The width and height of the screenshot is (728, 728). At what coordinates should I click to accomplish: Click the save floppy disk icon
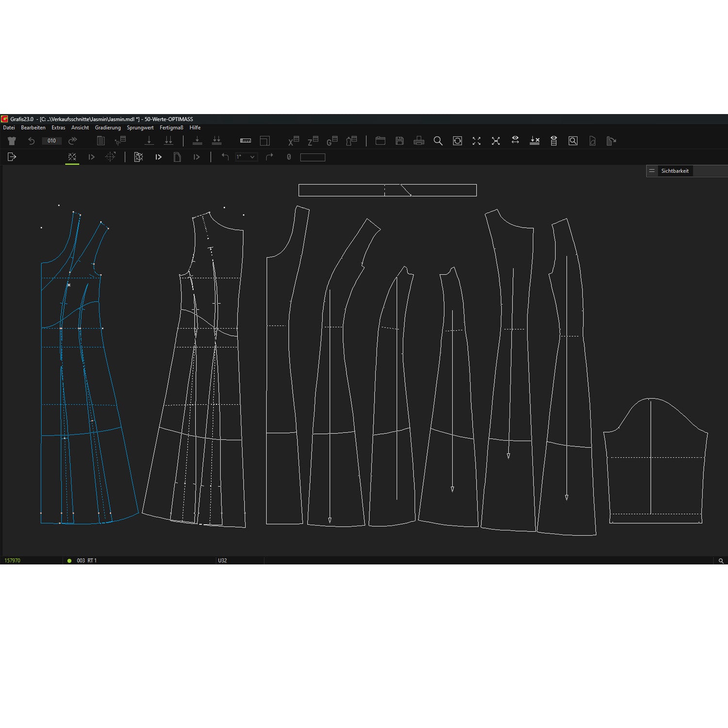click(399, 141)
